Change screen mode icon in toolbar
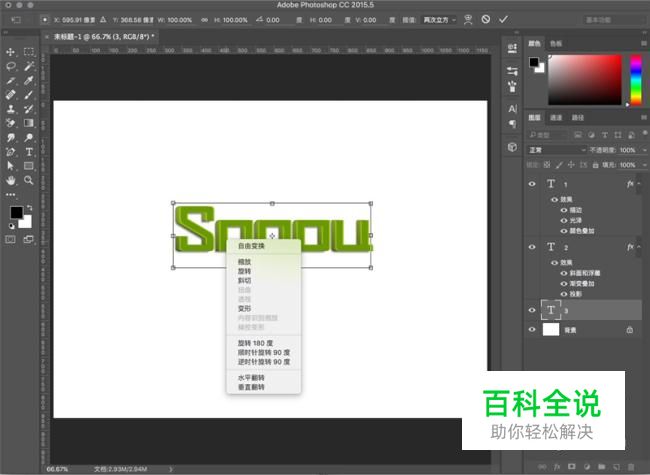650x475 pixels. tap(29, 239)
